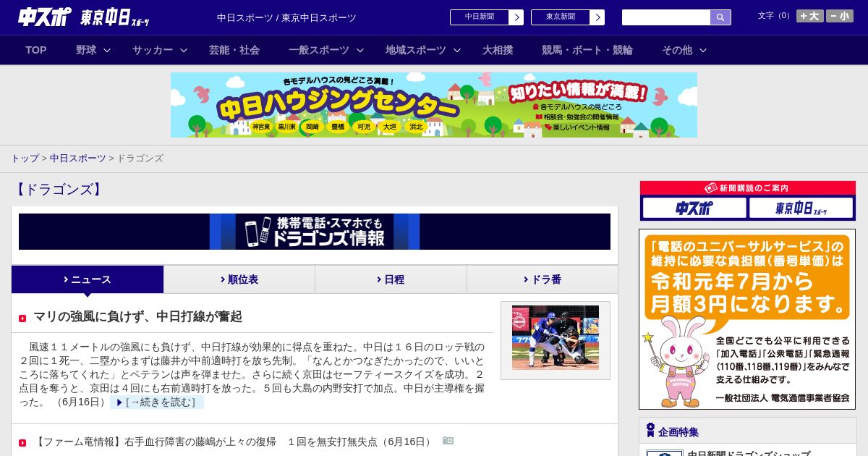868x456 pixels.
Task: Go to 中日スポーツ breadcrumb link
Action: pos(77,158)
